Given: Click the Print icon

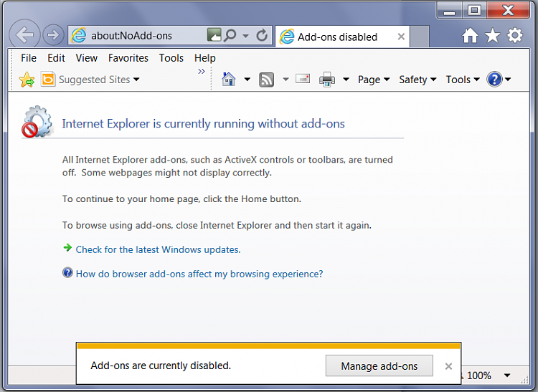Looking at the screenshot, I should tap(327, 79).
